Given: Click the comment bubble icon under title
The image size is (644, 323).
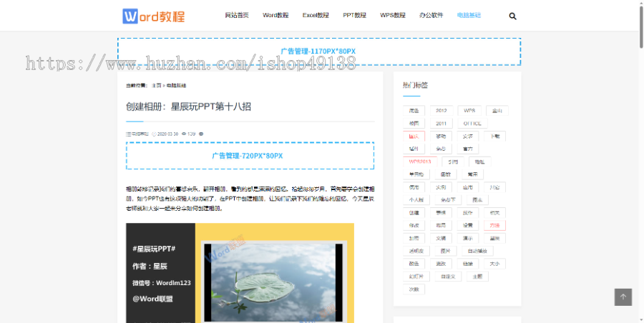Looking at the screenshot, I should [201, 134].
